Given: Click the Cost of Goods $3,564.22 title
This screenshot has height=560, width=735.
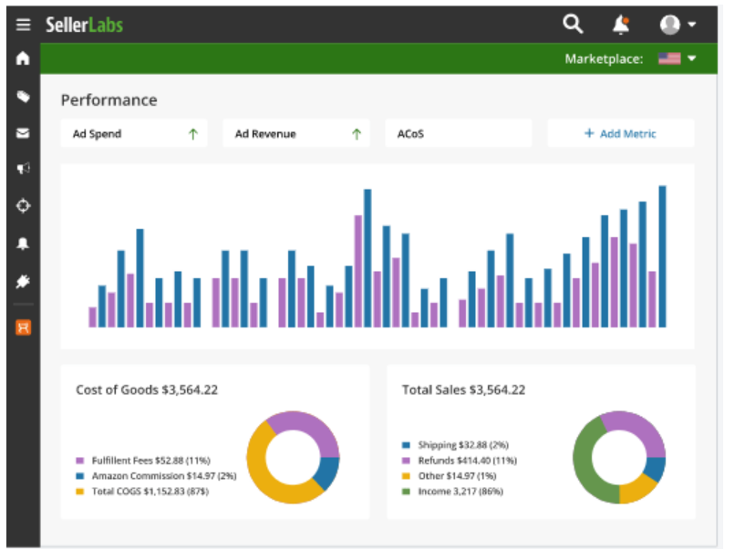Looking at the screenshot, I should (147, 389).
